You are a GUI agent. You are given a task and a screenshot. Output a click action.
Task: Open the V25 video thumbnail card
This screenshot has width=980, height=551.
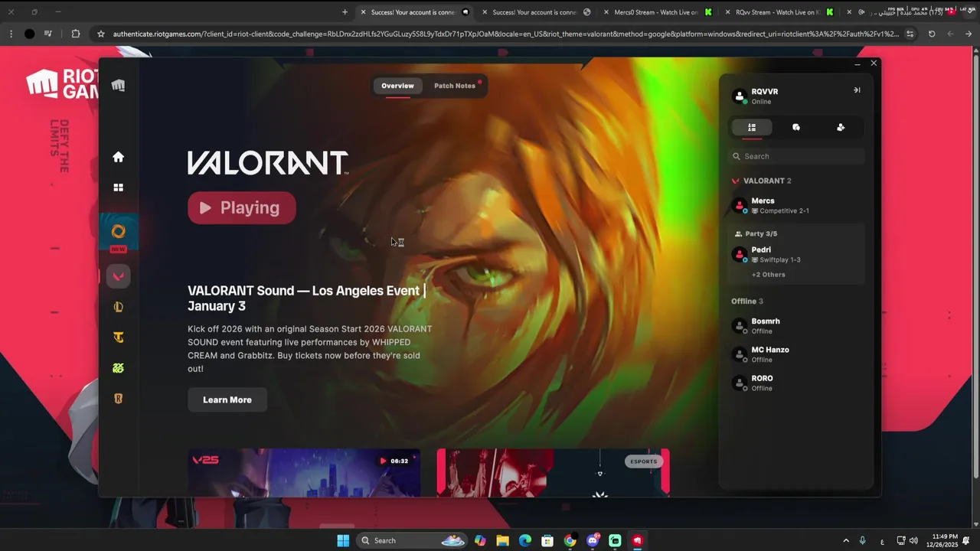[x=304, y=472]
